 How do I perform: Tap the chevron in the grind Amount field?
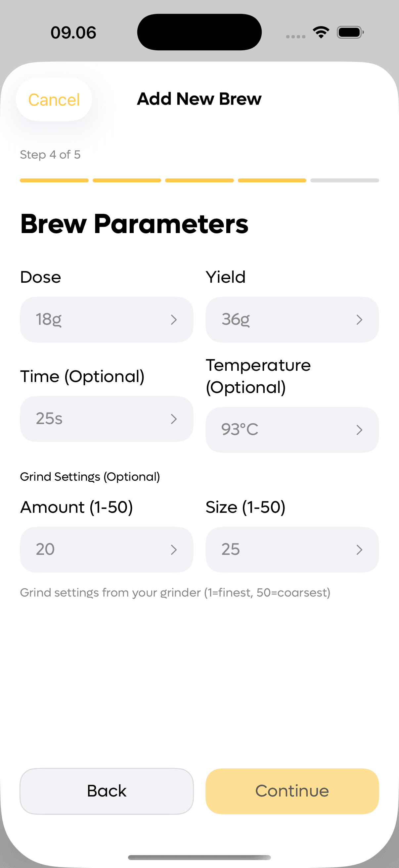pyautogui.click(x=174, y=550)
